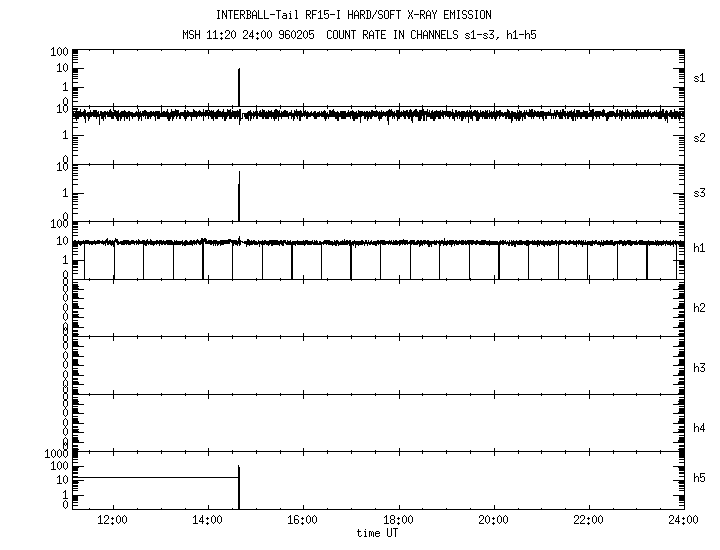
Task: Select the h4 channel label
Action: (699, 428)
